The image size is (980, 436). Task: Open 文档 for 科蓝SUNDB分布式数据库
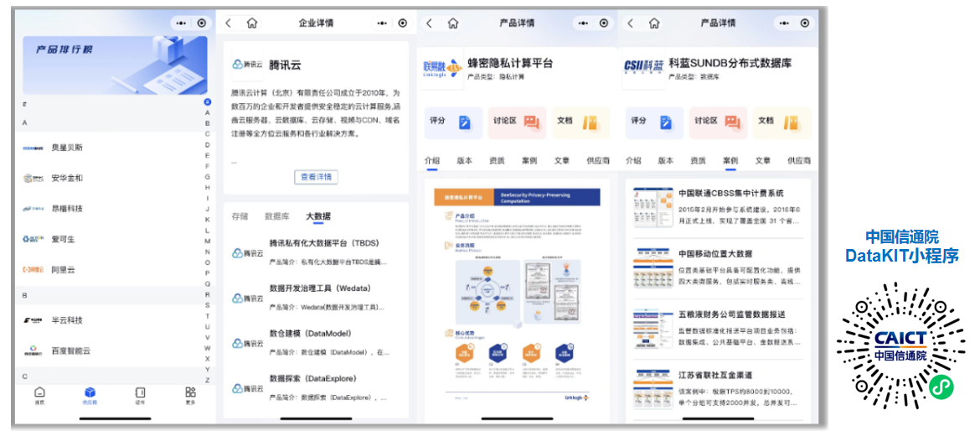coord(781,122)
